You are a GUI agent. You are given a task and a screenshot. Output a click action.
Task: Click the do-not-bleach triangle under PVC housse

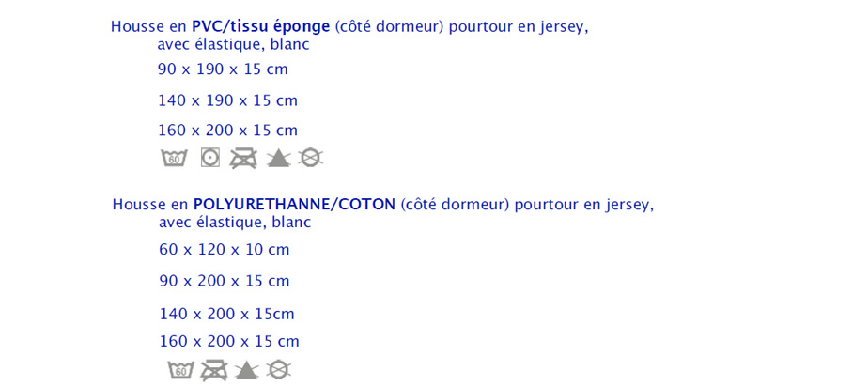(278, 159)
